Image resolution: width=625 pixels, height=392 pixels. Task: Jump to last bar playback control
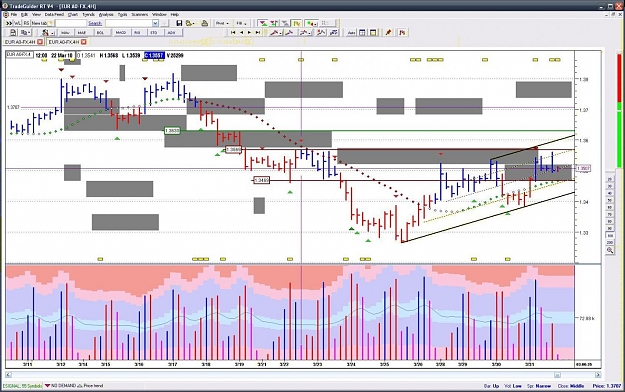click(x=258, y=33)
